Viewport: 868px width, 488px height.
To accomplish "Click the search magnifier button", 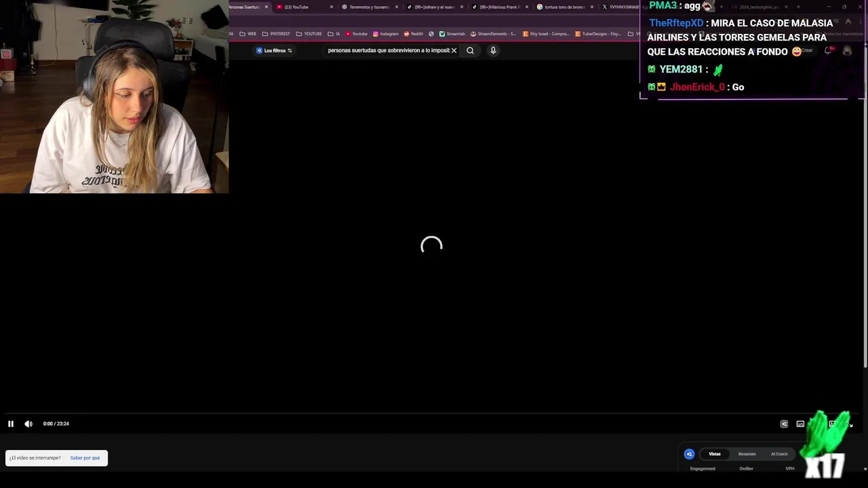I will pyautogui.click(x=470, y=50).
